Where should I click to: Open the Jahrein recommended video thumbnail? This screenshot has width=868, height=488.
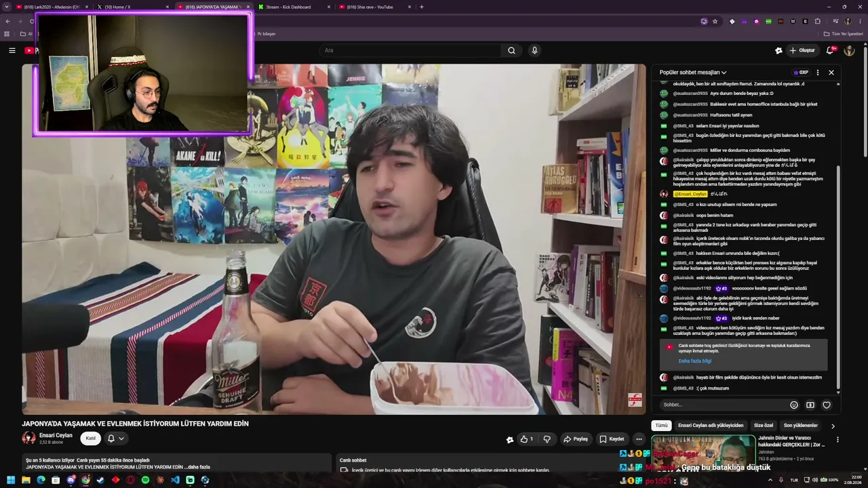coord(703,452)
